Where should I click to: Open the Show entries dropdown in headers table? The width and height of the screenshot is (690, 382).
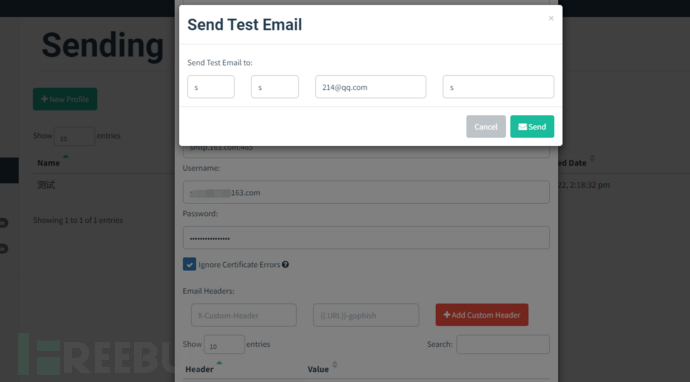tap(224, 344)
